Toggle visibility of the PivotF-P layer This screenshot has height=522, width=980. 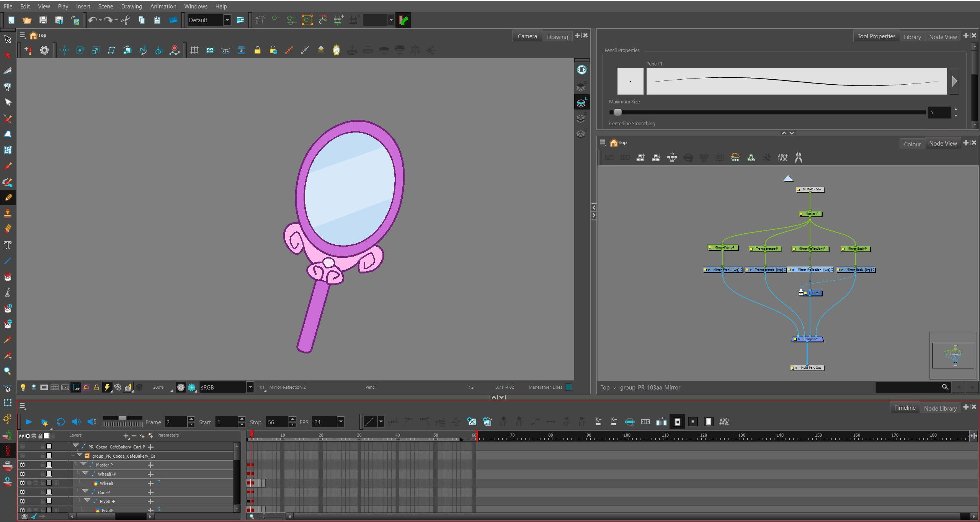pyautogui.click(x=23, y=501)
